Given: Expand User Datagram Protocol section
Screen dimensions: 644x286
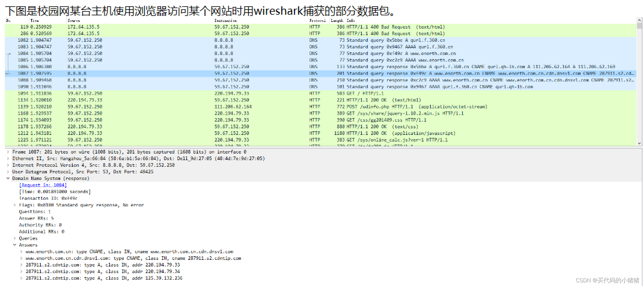Looking at the screenshot, I should coord(8,172).
